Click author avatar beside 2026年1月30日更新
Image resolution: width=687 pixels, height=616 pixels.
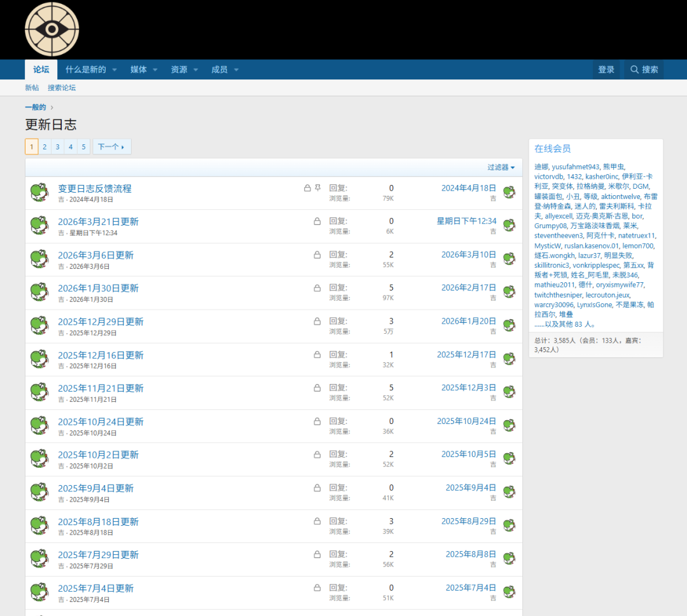pos(39,292)
